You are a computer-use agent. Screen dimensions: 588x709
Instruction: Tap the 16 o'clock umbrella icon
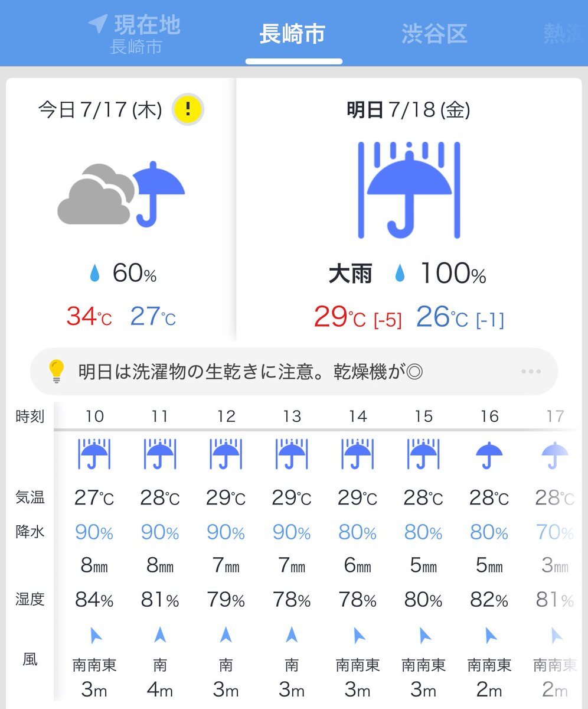[489, 455]
